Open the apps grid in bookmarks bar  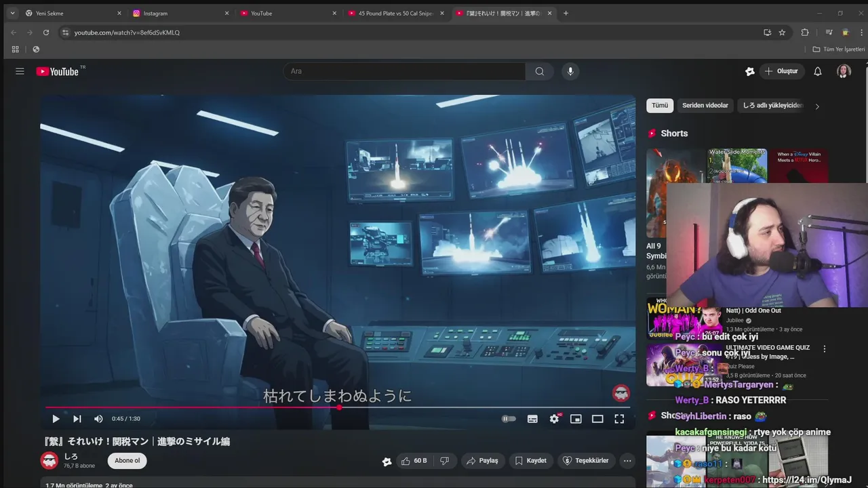(x=15, y=49)
